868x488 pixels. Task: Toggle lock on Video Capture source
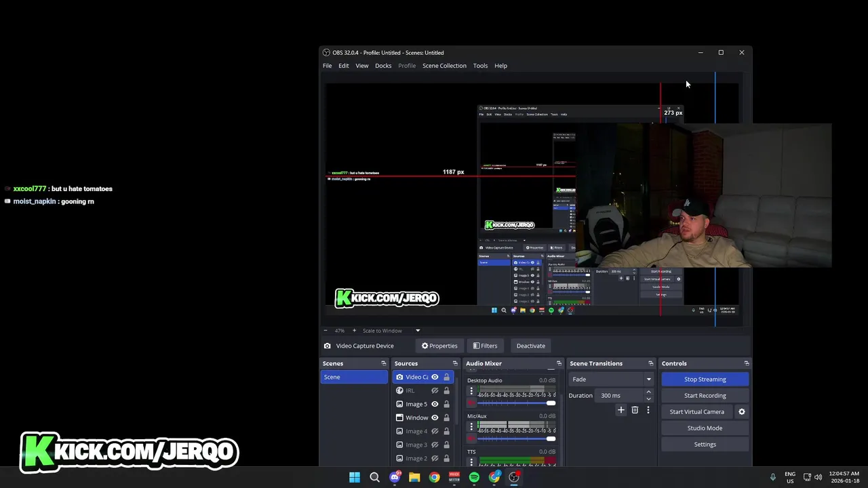tap(446, 377)
